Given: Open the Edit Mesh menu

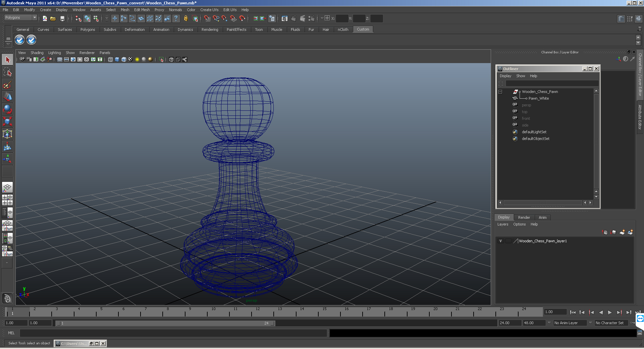Looking at the screenshot, I should point(142,10).
